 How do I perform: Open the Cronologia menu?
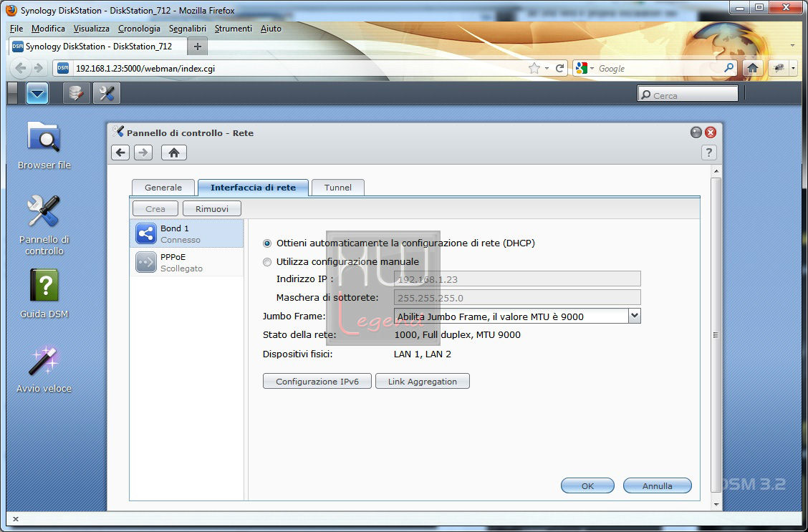tap(139, 29)
